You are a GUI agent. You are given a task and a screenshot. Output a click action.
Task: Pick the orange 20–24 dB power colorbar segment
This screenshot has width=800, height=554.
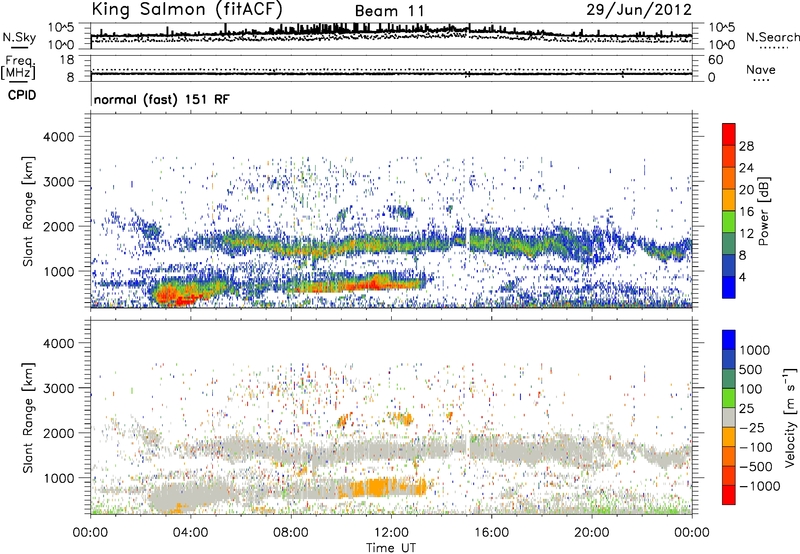(x=729, y=178)
